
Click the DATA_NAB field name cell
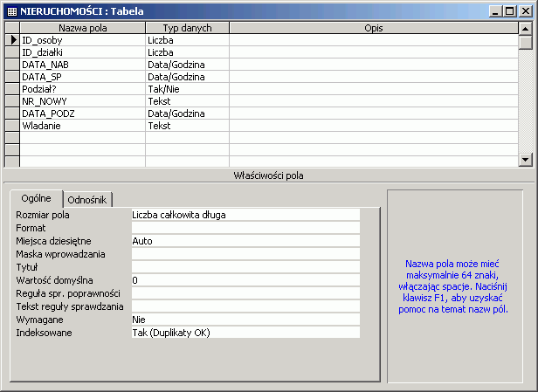click(x=82, y=65)
